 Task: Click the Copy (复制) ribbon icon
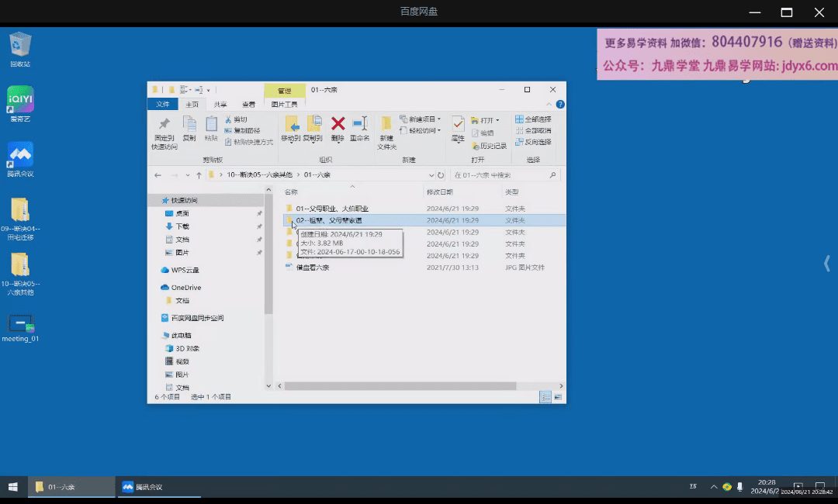point(189,124)
